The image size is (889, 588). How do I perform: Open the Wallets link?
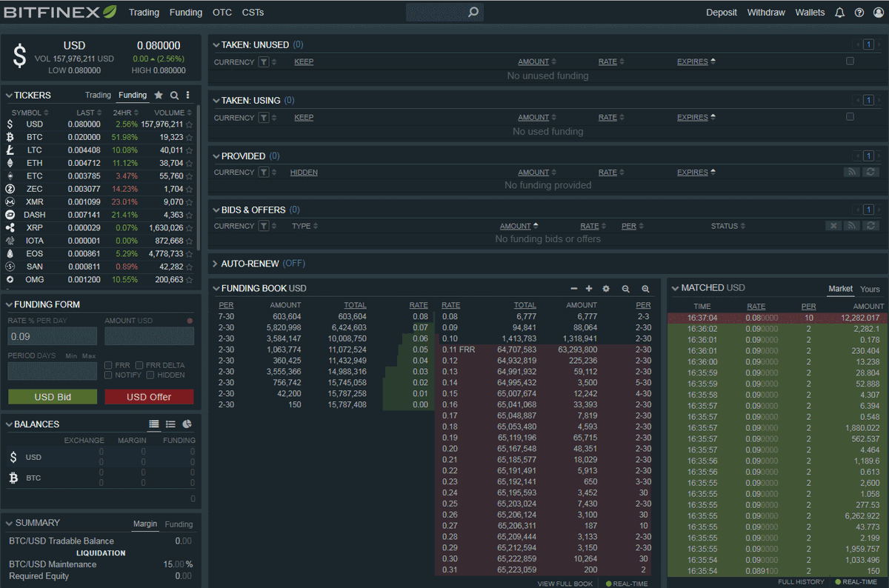pos(810,13)
